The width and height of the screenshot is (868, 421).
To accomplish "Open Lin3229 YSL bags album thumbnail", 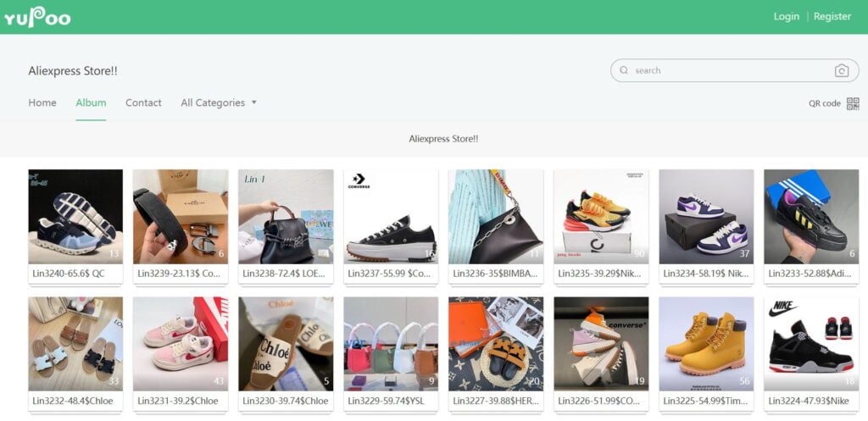I will [x=391, y=344].
